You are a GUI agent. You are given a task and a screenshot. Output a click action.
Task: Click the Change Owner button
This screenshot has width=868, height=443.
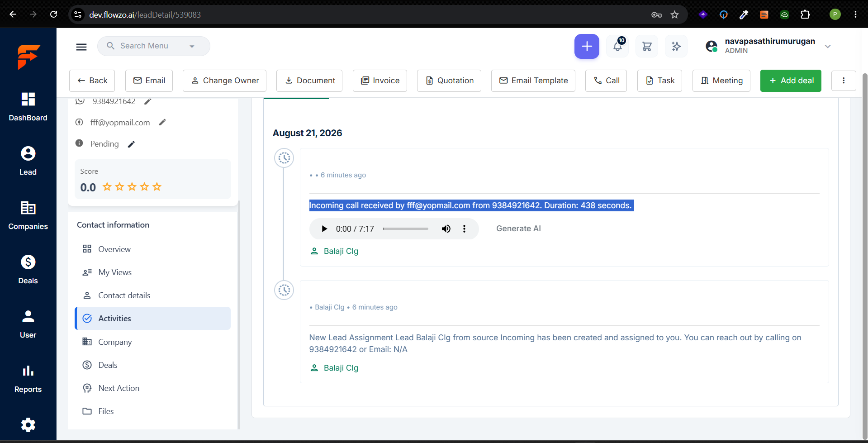tap(224, 81)
